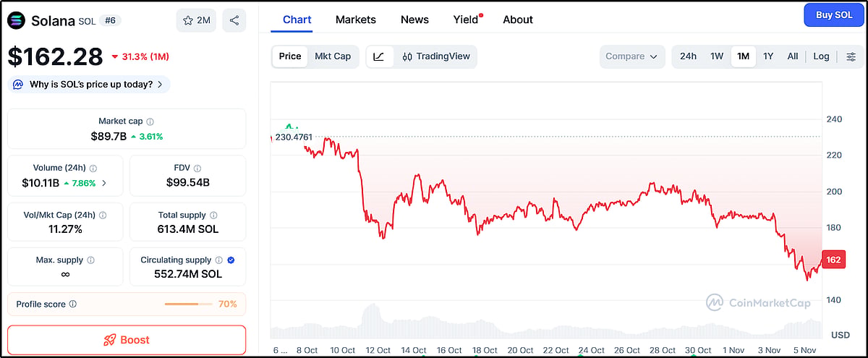Switch chart to Price view
Viewport: 868px width, 358px height.
(290, 56)
